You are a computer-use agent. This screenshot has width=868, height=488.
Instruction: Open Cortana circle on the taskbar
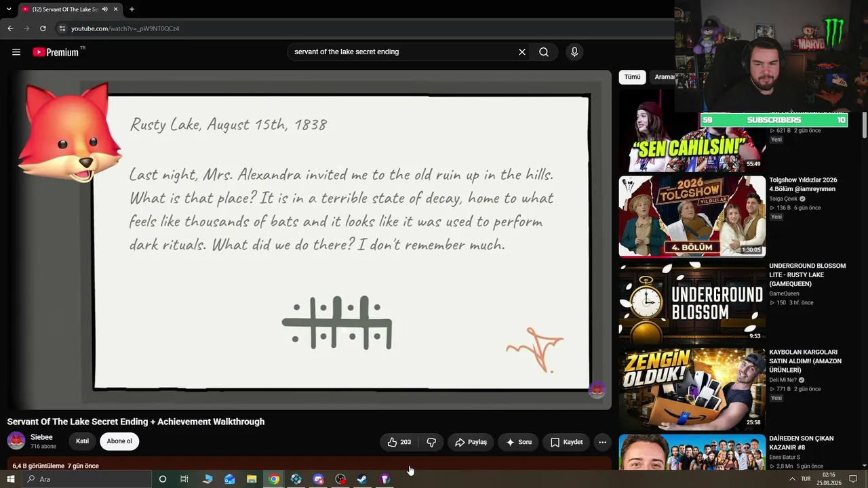click(x=163, y=479)
